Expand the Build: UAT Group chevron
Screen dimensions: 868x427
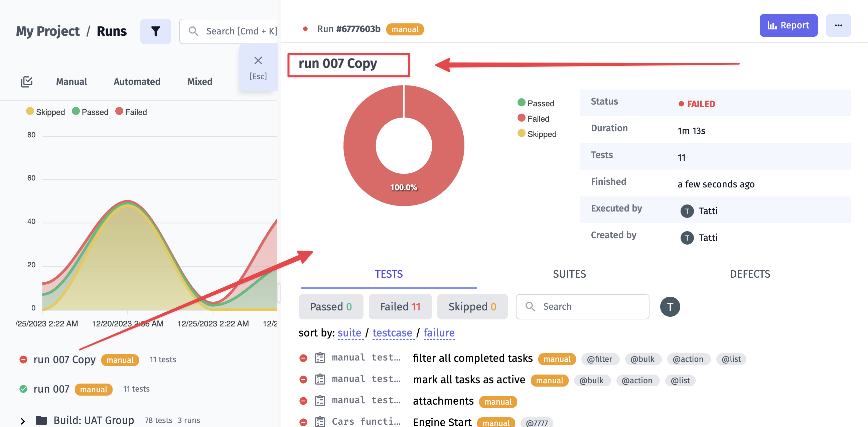point(23,421)
